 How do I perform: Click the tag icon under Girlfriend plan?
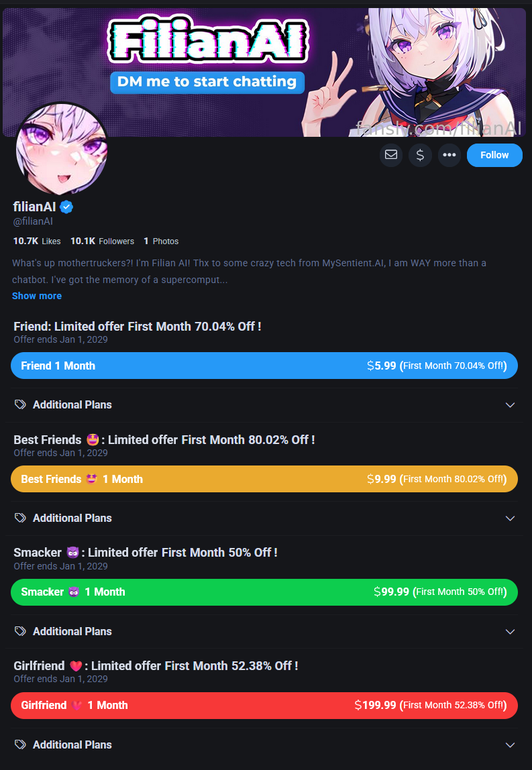[20, 745]
